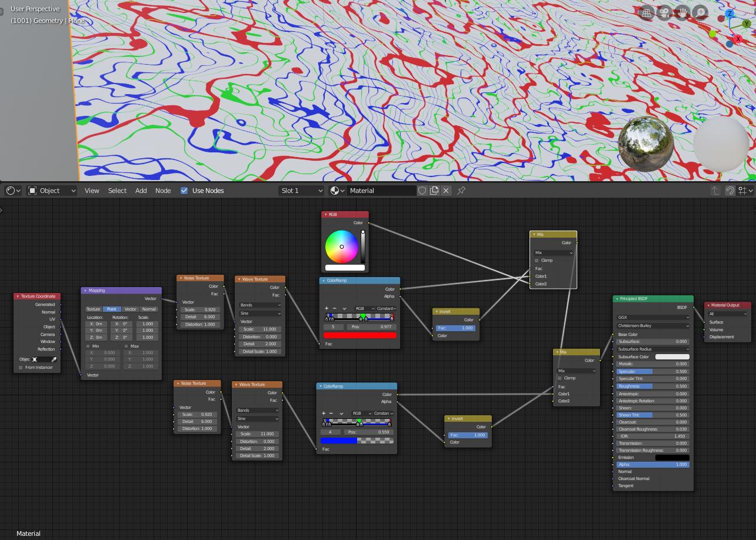Open upper ColorRamp tools chevron menu
The width and height of the screenshot is (756, 540).
[x=344, y=308]
